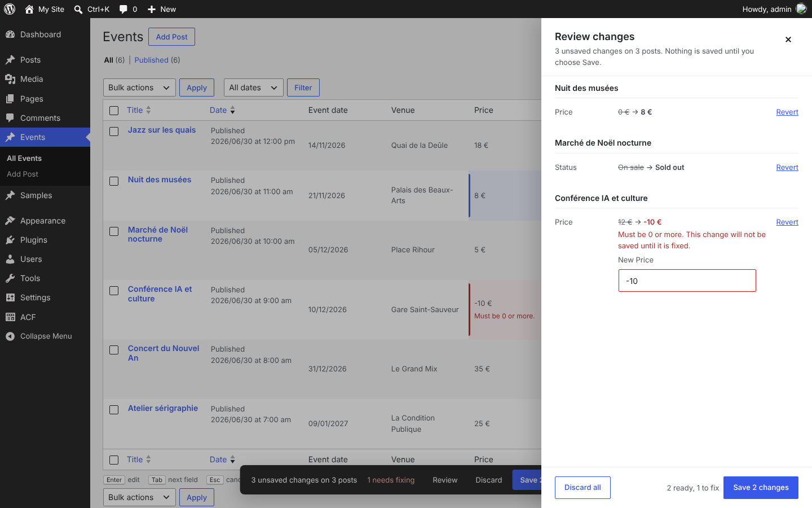Click the Collapse Menu icon
Screen dimensions: 812x508
coord(10,336)
